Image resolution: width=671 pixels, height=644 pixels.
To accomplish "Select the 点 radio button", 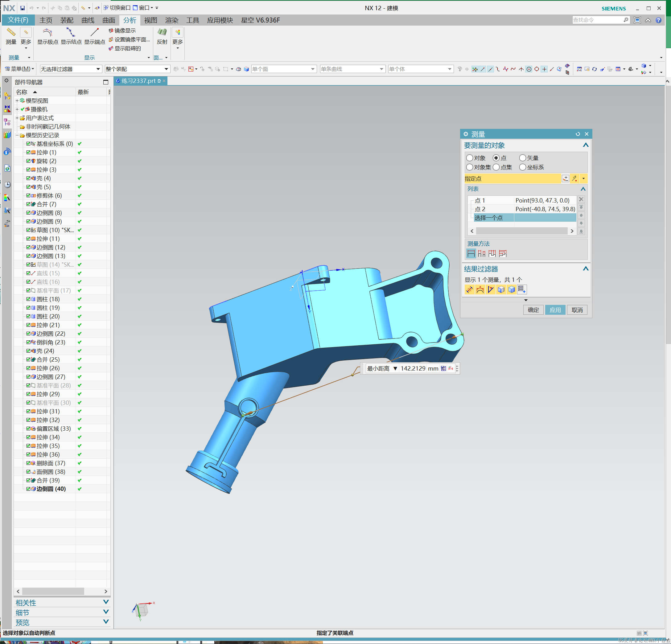I will [x=496, y=158].
